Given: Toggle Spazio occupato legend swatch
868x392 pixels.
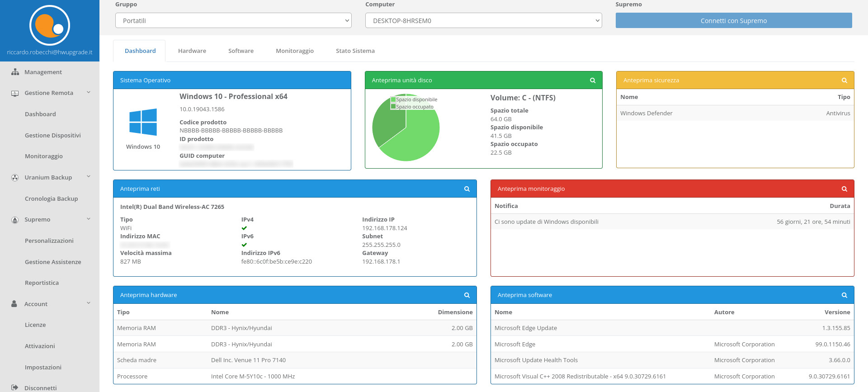Looking at the screenshot, I should tap(393, 107).
